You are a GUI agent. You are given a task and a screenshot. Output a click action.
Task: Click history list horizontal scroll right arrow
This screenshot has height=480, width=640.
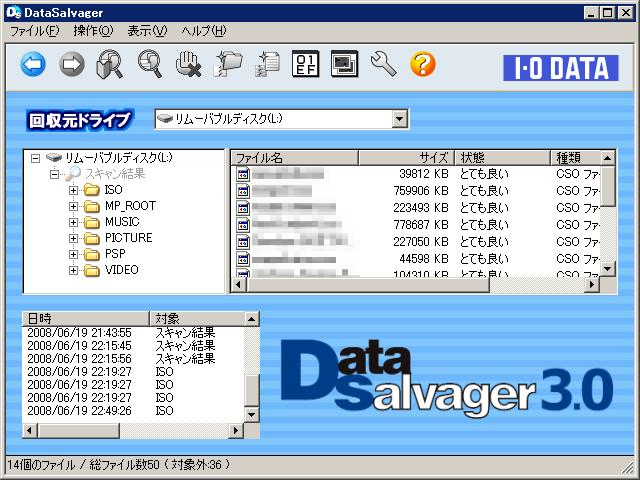236,430
